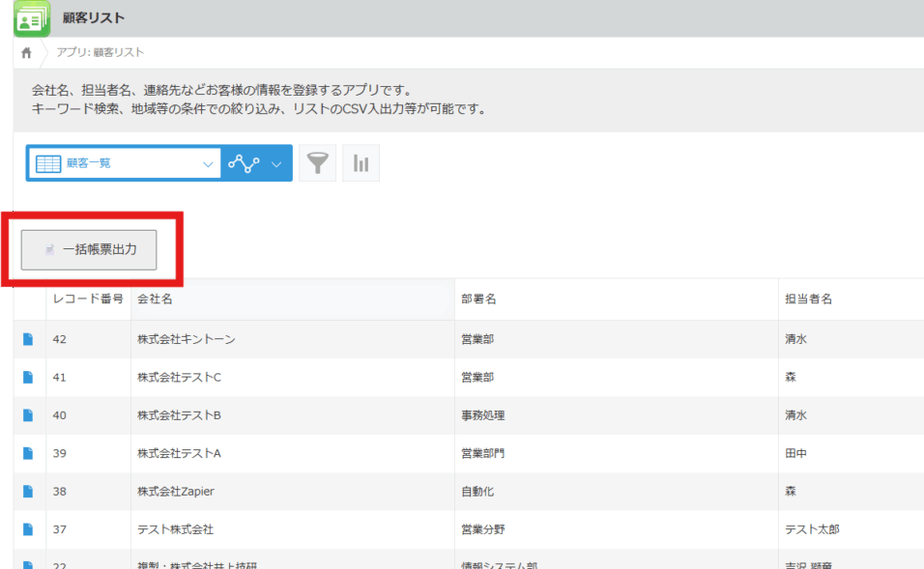Open record 42 detail page icon
The height and width of the screenshot is (569, 924).
(28, 339)
